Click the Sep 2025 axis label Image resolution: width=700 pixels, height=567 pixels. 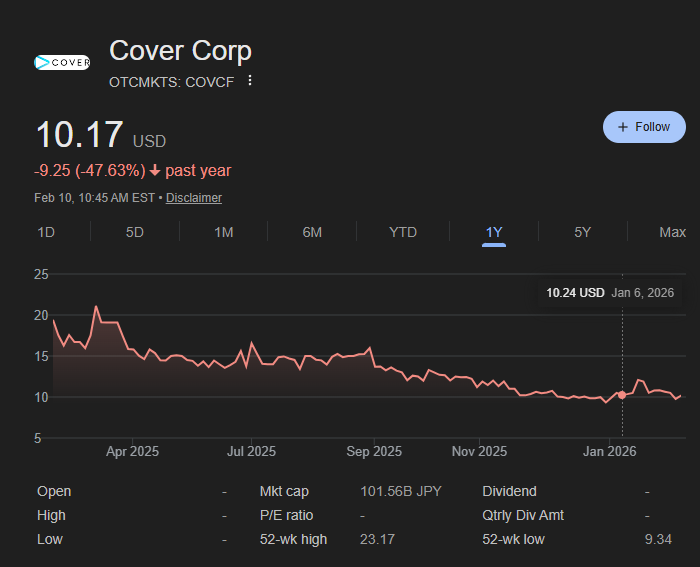[x=374, y=451]
